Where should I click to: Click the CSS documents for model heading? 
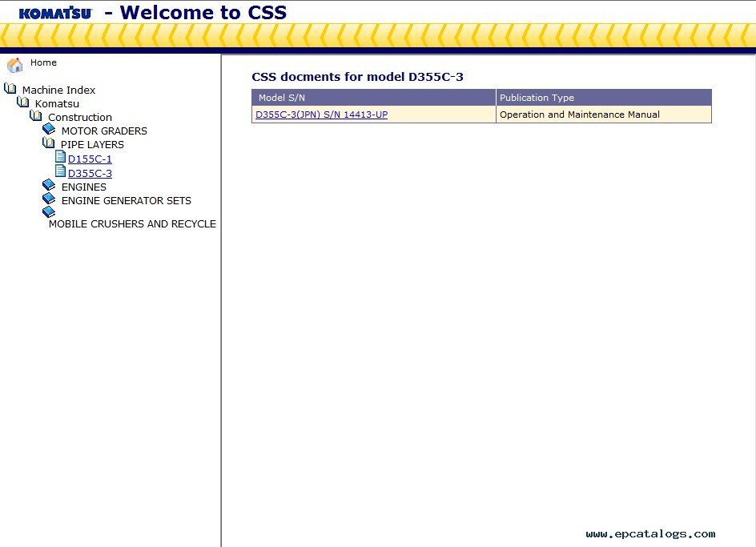[357, 77]
